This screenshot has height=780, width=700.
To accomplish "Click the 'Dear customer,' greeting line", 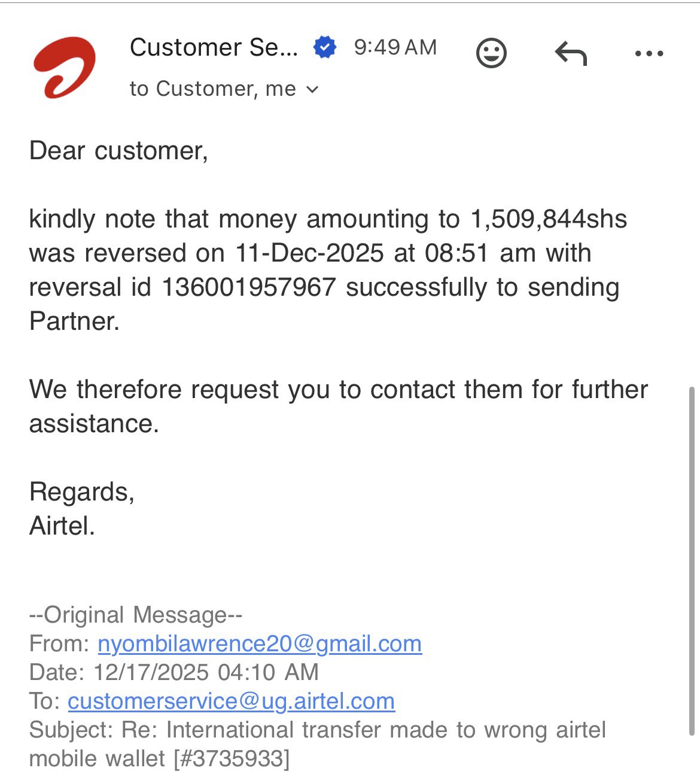I will [x=118, y=150].
